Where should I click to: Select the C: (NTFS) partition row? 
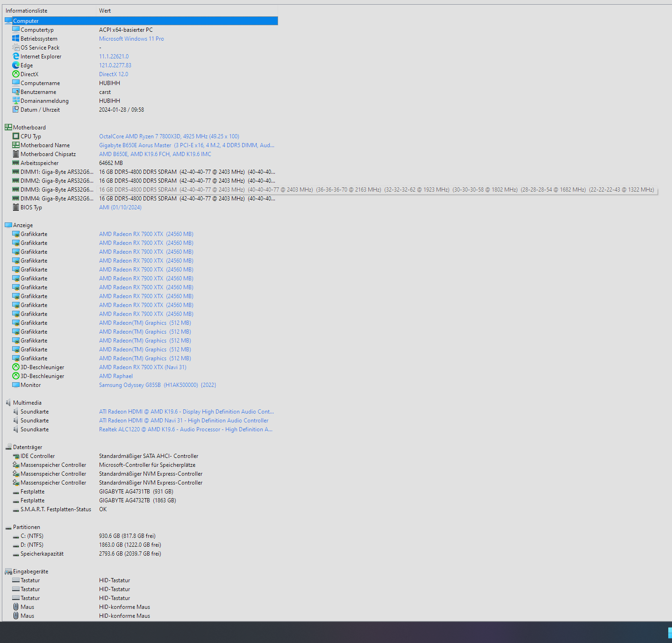(x=140, y=536)
